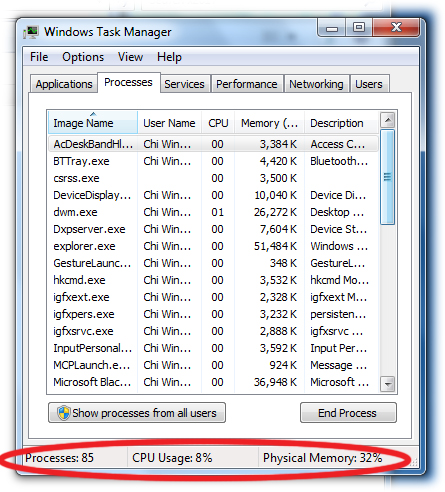Click the Task Manager title bar icon
Image resolution: width=445 pixels, height=492 pixels.
point(31,32)
